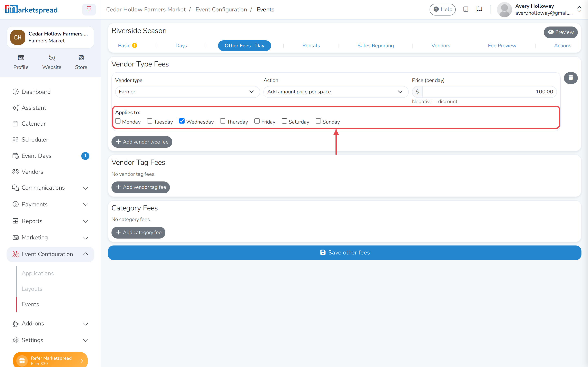Open the tablet device icon in header

(465, 9)
